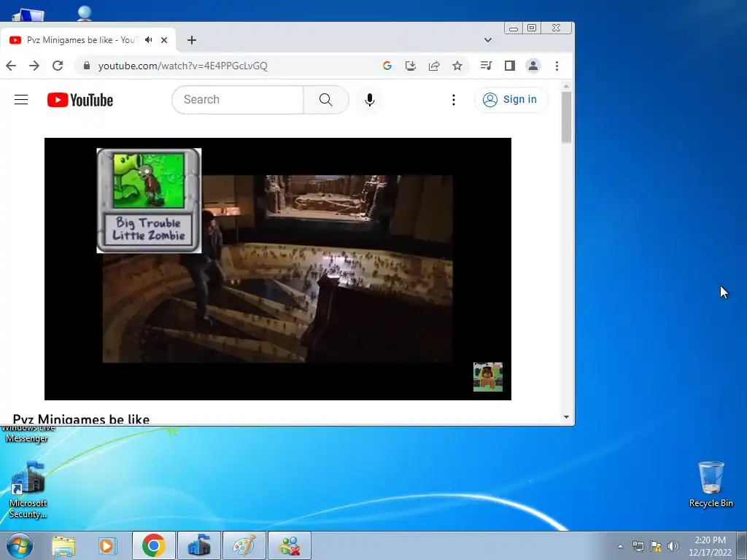Select Chrome in the taskbar
The width and height of the screenshot is (747, 560).
(x=153, y=545)
